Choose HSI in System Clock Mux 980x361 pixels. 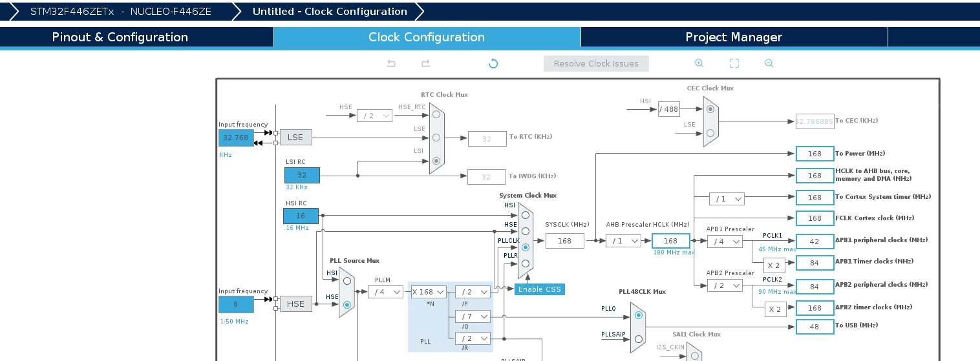[x=525, y=215]
